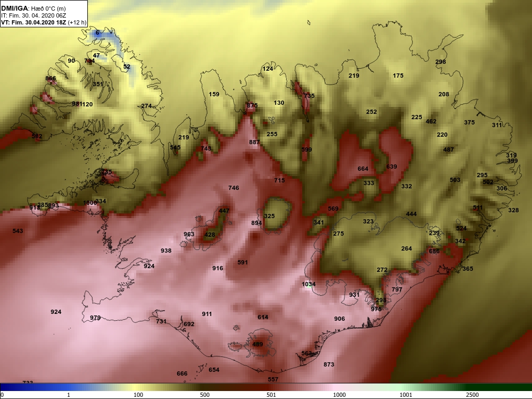Click the map value 511
The image size is (532, 399).
point(478,207)
